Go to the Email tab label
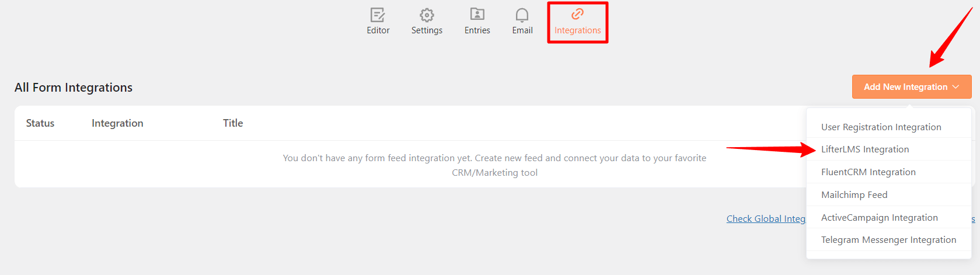This screenshot has height=275, width=980. (x=522, y=30)
